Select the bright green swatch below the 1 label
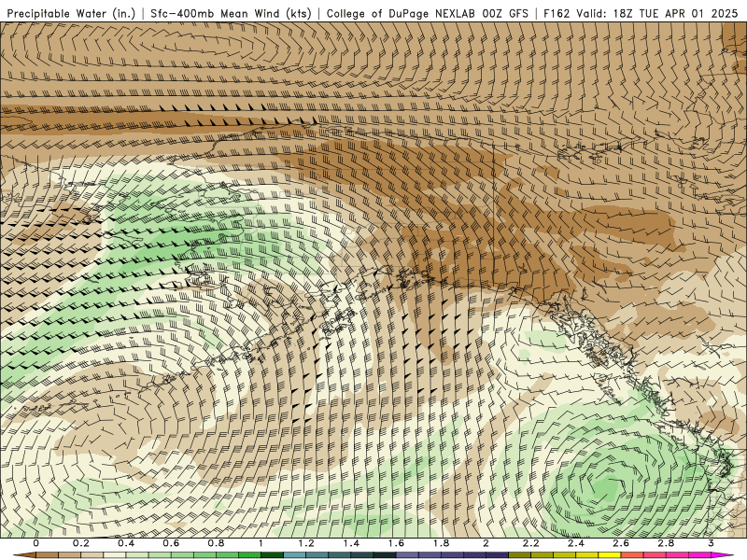 coord(249,555)
